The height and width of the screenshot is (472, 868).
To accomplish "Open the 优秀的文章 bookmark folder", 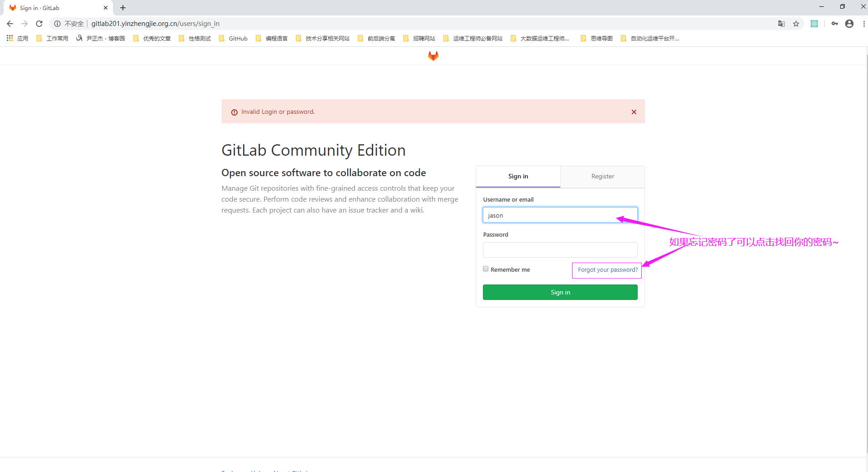I will (x=152, y=38).
